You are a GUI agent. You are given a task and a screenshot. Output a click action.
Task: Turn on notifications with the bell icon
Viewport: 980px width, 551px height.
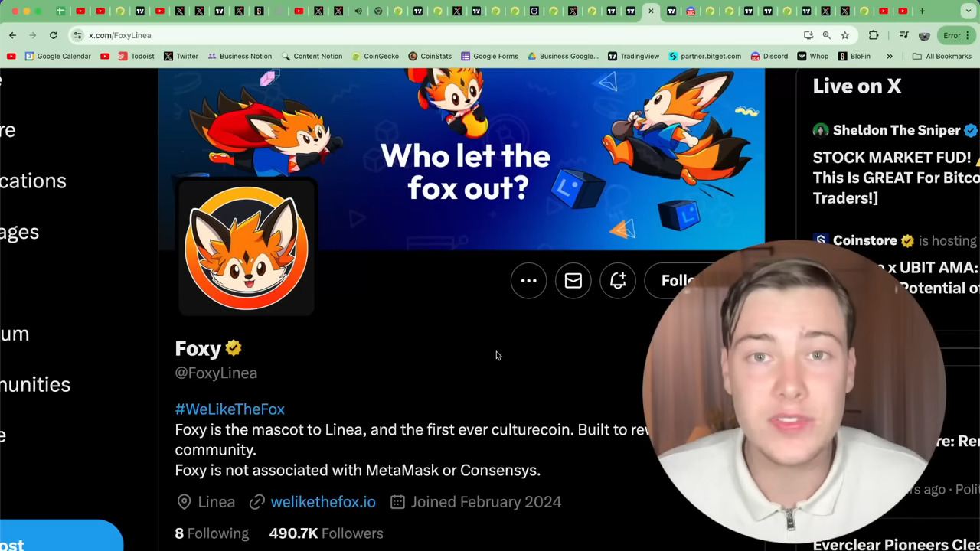click(x=618, y=281)
